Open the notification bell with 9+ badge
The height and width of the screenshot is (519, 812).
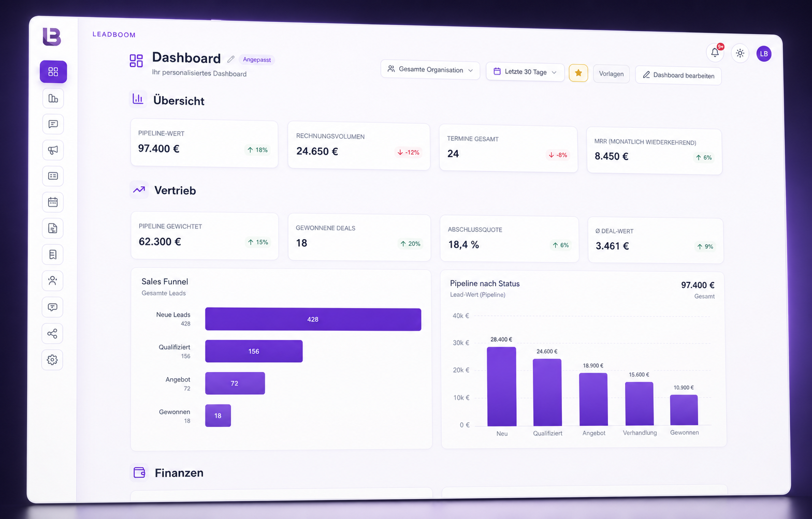coord(715,52)
